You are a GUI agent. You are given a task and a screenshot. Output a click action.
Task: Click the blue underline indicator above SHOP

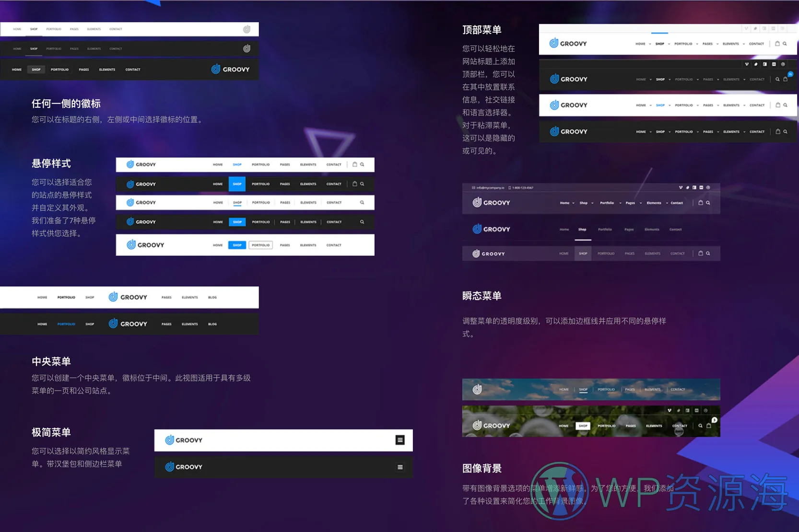point(660,34)
